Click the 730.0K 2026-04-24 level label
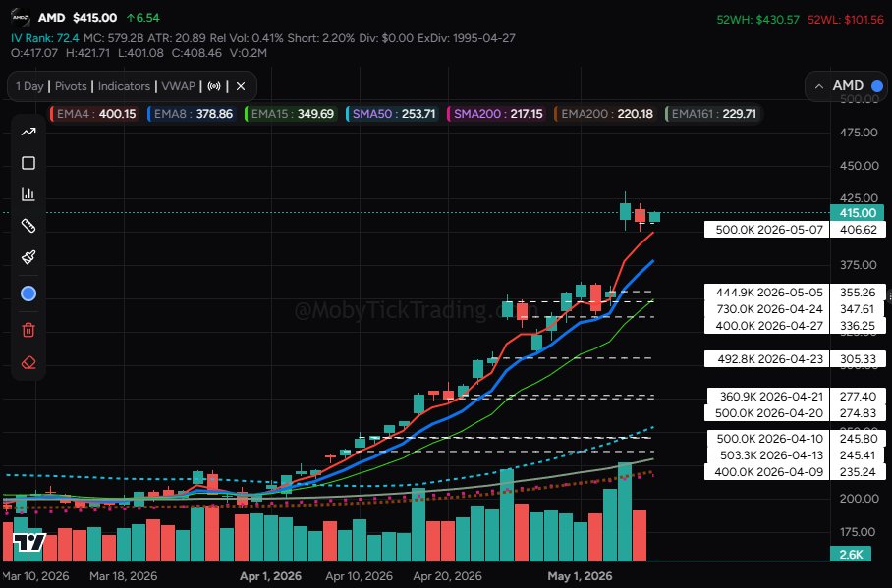The width and height of the screenshot is (892, 588). pos(767,309)
